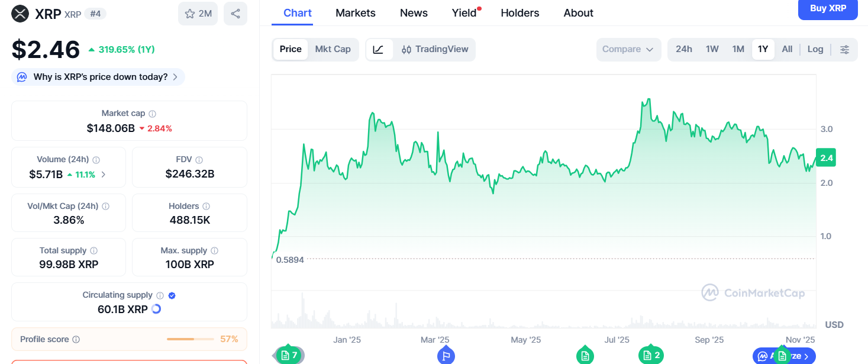This screenshot has height=364, width=868.
Task: Expand the Compare dropdown
Action: [628, 50]
